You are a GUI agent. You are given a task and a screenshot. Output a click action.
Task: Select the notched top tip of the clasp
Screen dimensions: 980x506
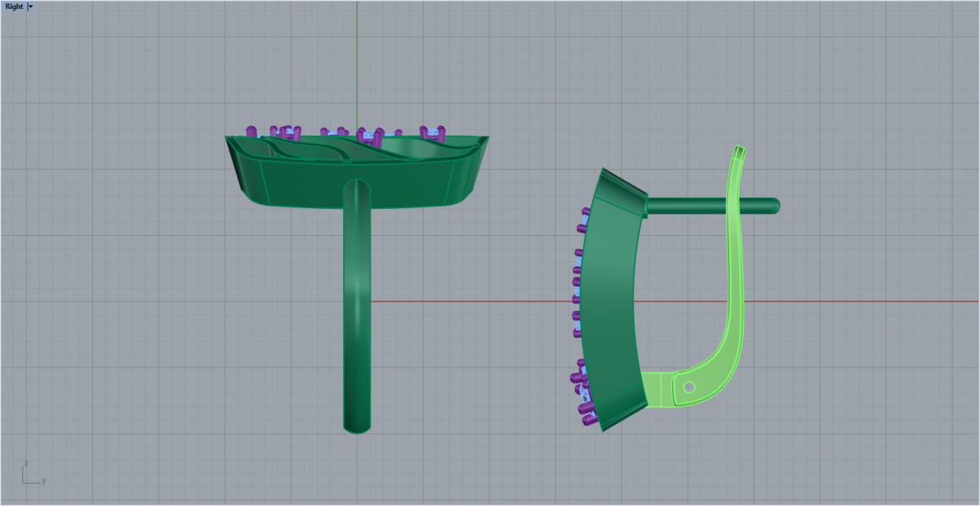(739, 152)
